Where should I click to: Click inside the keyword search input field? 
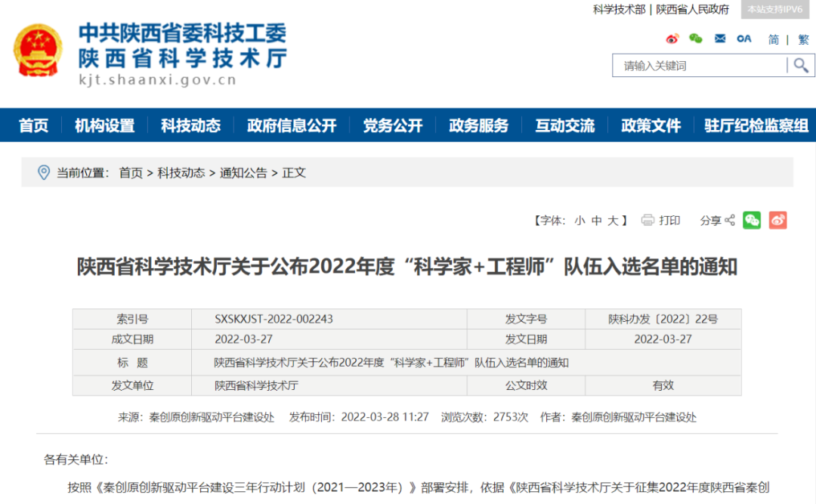695,66
